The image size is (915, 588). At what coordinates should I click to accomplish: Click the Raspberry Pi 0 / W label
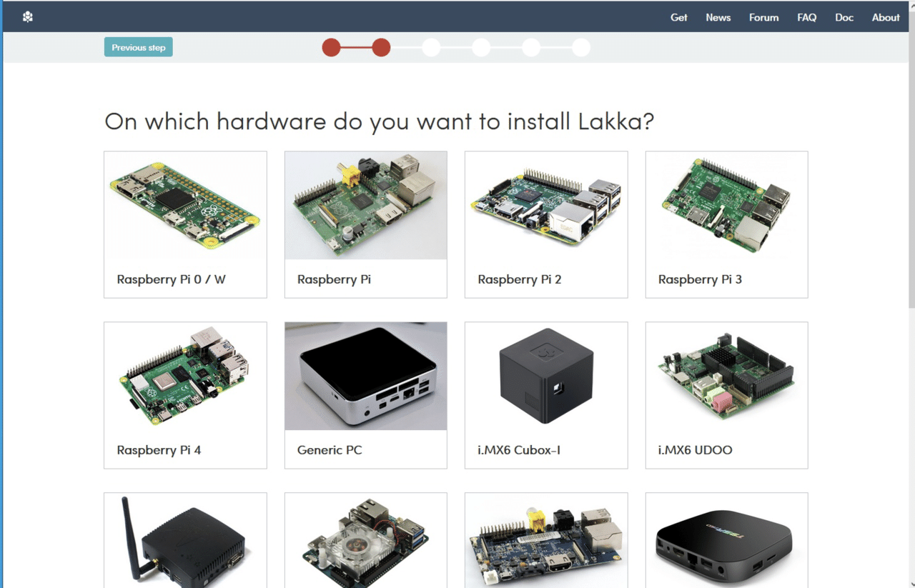coord(172,279)
